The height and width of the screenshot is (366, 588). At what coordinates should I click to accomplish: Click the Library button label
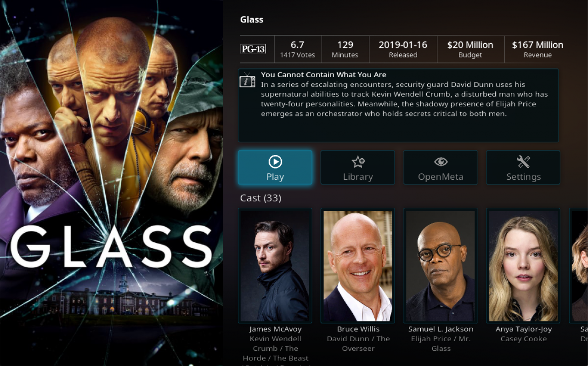pos(358,177)
